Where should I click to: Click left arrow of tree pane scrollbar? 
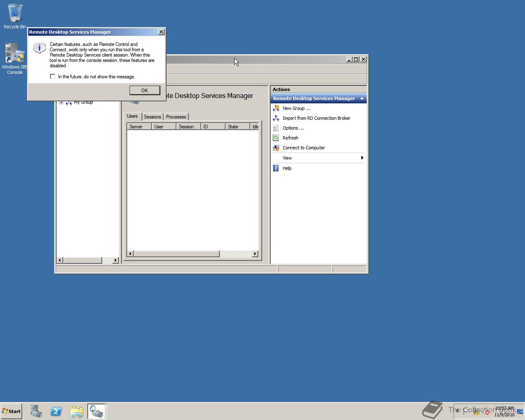pos(60,260)
